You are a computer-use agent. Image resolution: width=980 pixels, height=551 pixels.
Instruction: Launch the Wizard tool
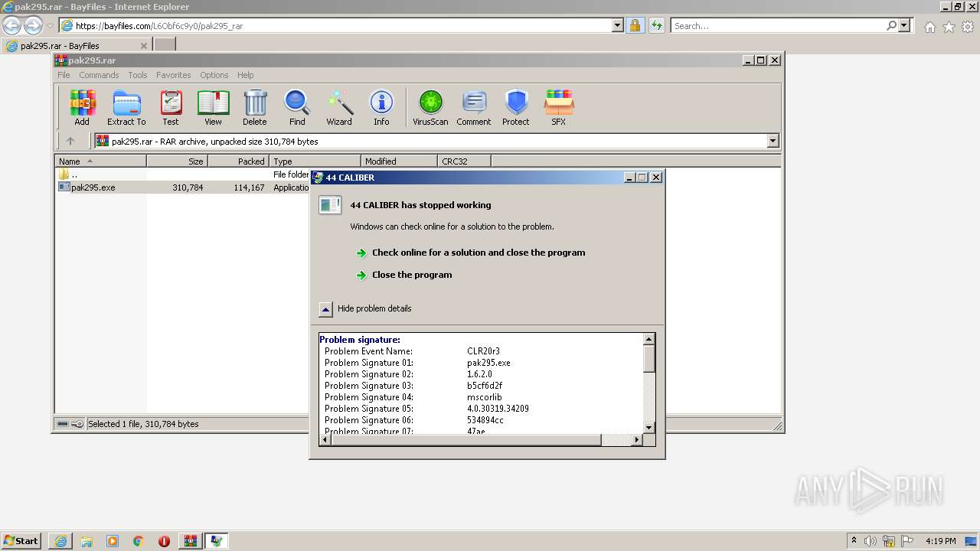coord(339,107)
